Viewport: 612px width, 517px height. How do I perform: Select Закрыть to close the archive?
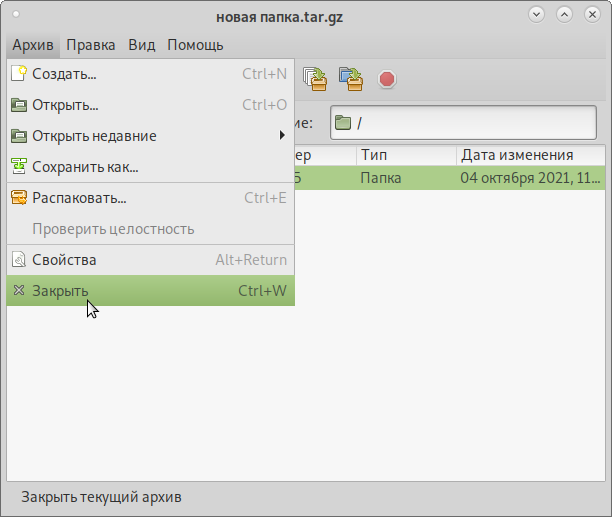tap(60, 291)
